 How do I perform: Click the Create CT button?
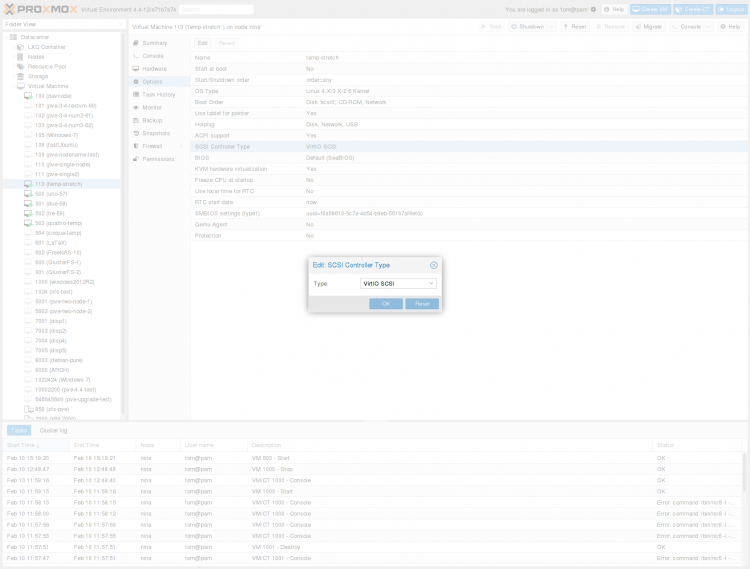point(693,9)
